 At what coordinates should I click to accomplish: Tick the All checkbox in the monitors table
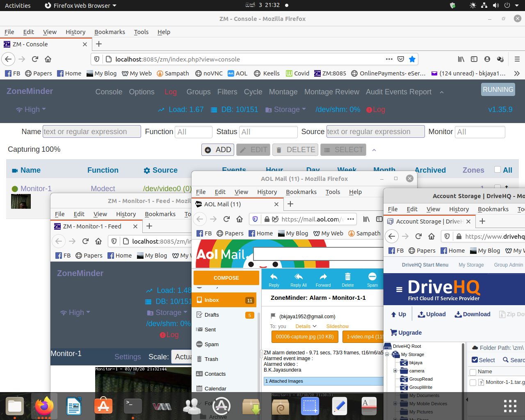(x=498, y=169)
